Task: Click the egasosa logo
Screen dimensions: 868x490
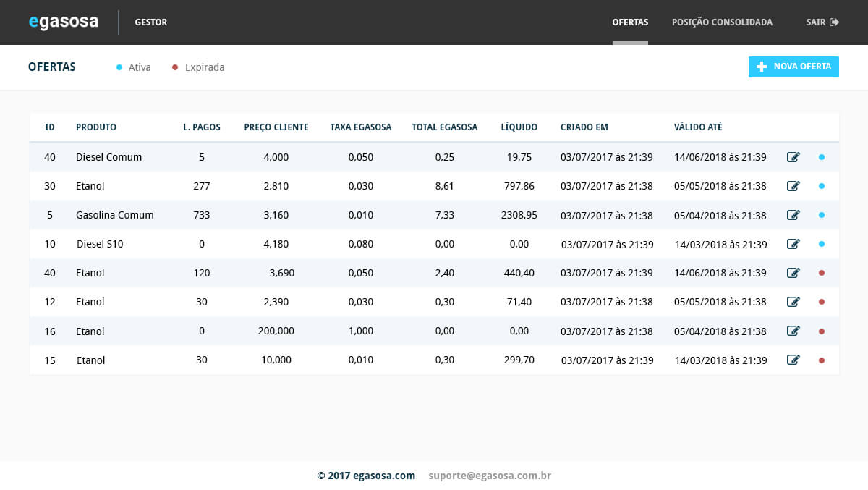Action: click(x=64, y=22)
